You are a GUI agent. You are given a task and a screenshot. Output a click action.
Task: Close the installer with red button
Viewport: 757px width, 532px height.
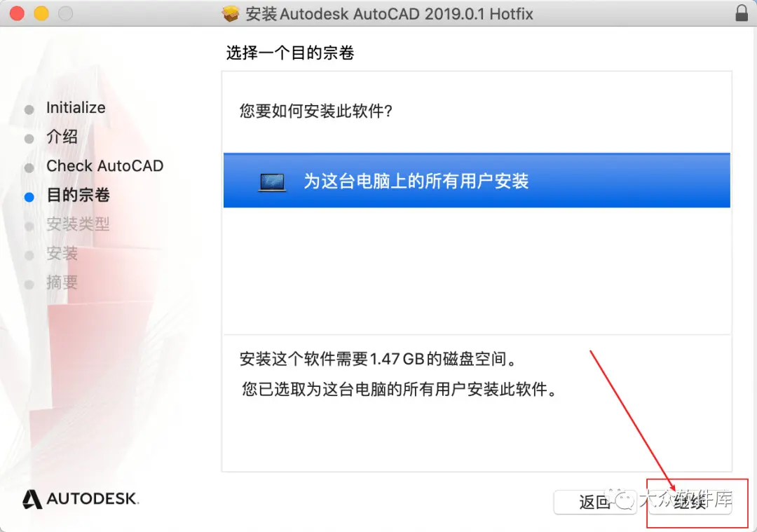18,13
